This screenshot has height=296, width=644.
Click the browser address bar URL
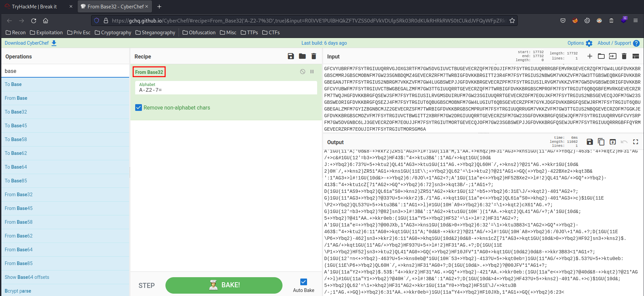(x=308, y=21)
